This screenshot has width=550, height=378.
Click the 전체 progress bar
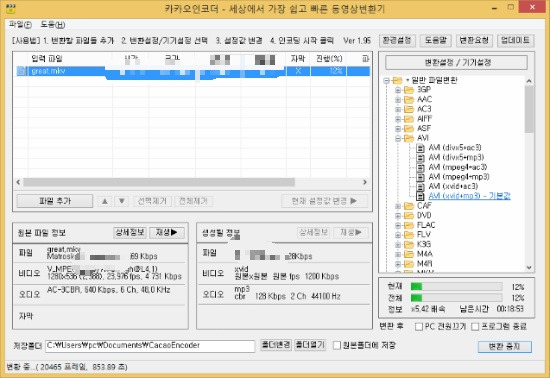click(456, 298)
